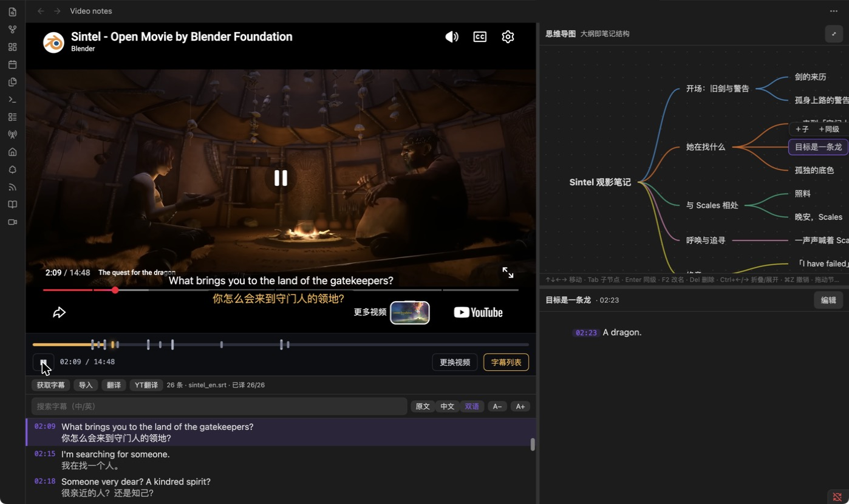Select the 中文 subtitle mode

click(447, 406)
